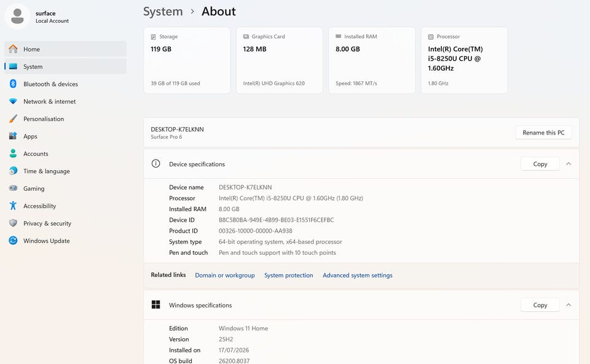Image resolution: width=590 pixels, height=364 pixels.
Task: Go to Personalisation settings
Action: [x=66, y=118]
